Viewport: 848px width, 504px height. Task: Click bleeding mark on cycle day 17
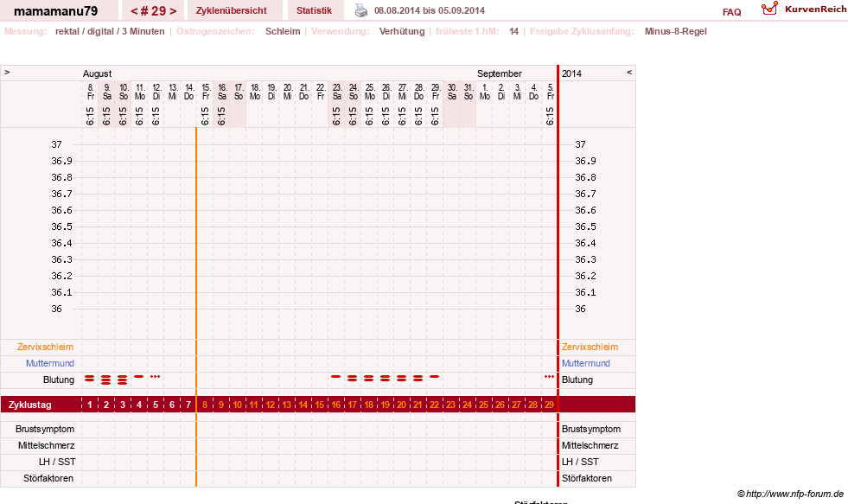tap(352, 379)
